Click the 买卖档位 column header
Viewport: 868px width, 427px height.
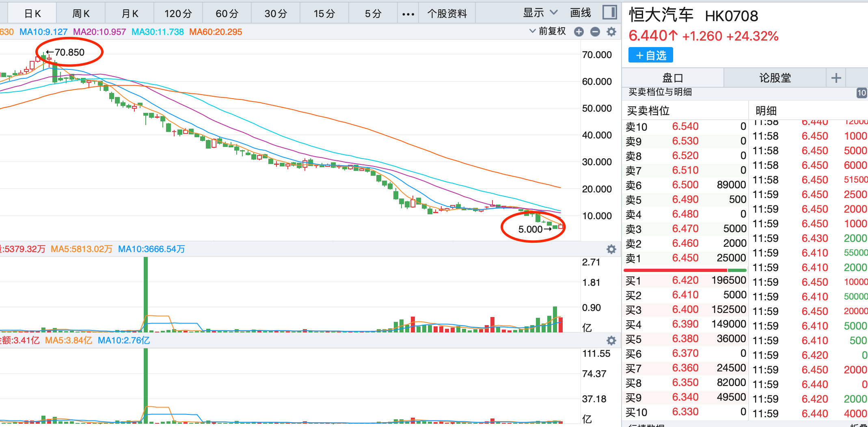[x=648, y=111]
